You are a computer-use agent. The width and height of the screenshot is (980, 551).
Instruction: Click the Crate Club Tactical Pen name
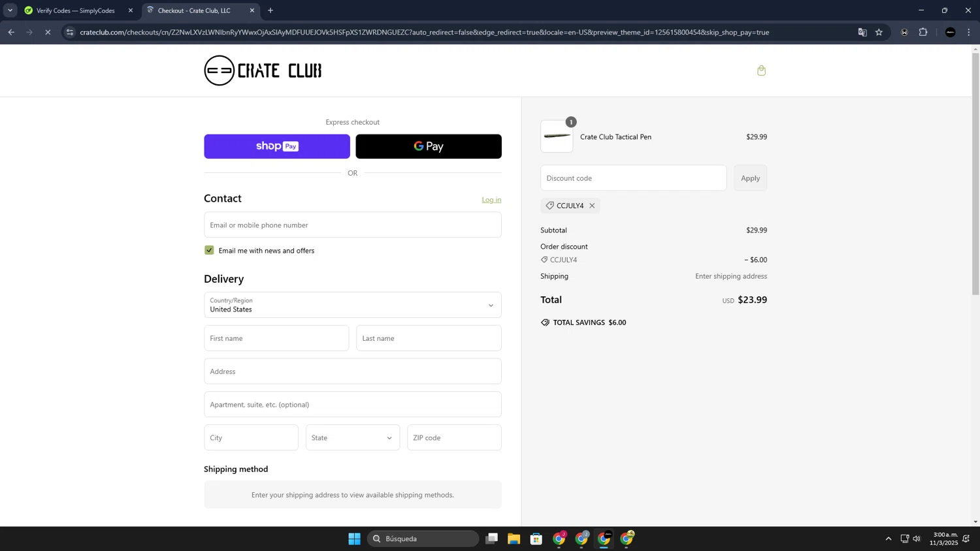(615, 136)
